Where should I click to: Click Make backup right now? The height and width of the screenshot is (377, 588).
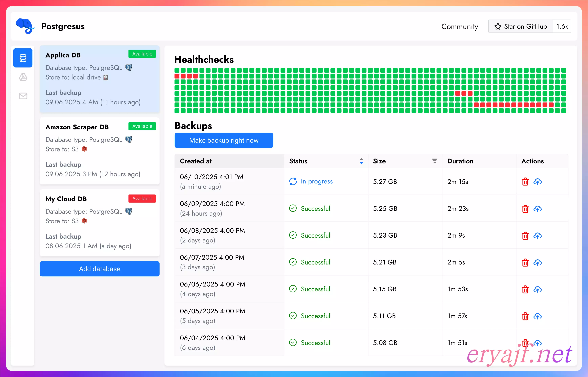pyautogui.click(x=224, y=140)
